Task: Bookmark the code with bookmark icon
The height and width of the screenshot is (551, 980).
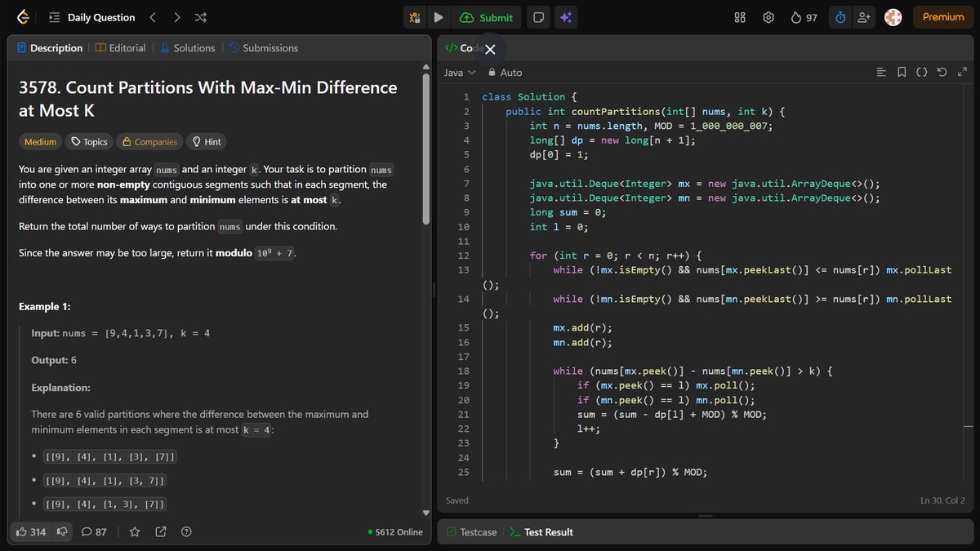Action: (x=902, y=73)
